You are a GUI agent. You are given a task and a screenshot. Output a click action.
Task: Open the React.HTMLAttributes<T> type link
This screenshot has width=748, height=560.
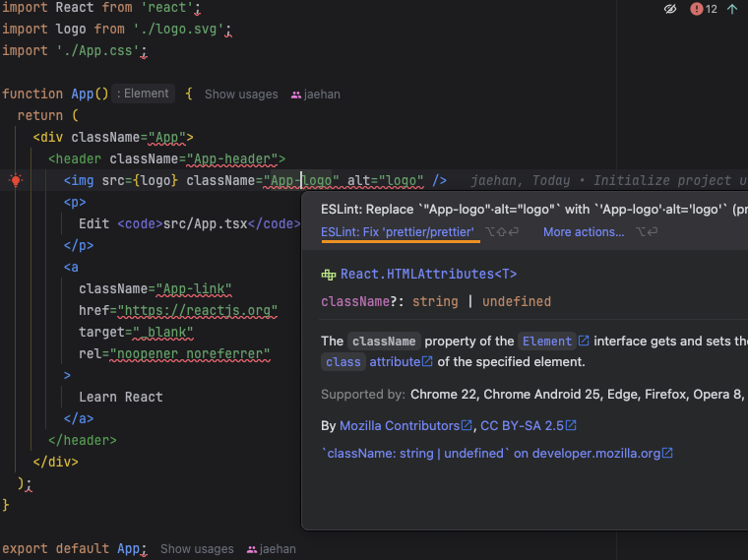click(428, 274)
